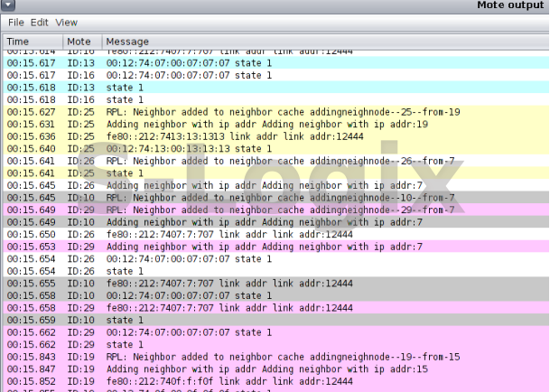The width and height of the screenshot is (550, 392).
Task: Open the Edit menu
Action: [x=39, y=23]
